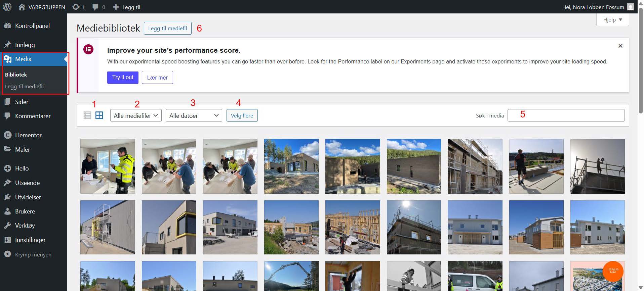Image resolution: width=644 pixels, height=291 pixels.
Task: Click the Kommentarer speech bubble icon
Action: [7, 116]
